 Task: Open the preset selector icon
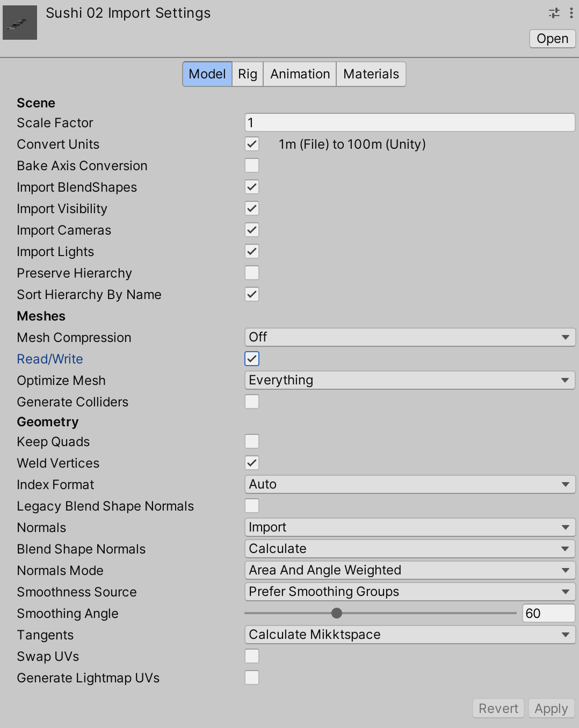point(553,13)
